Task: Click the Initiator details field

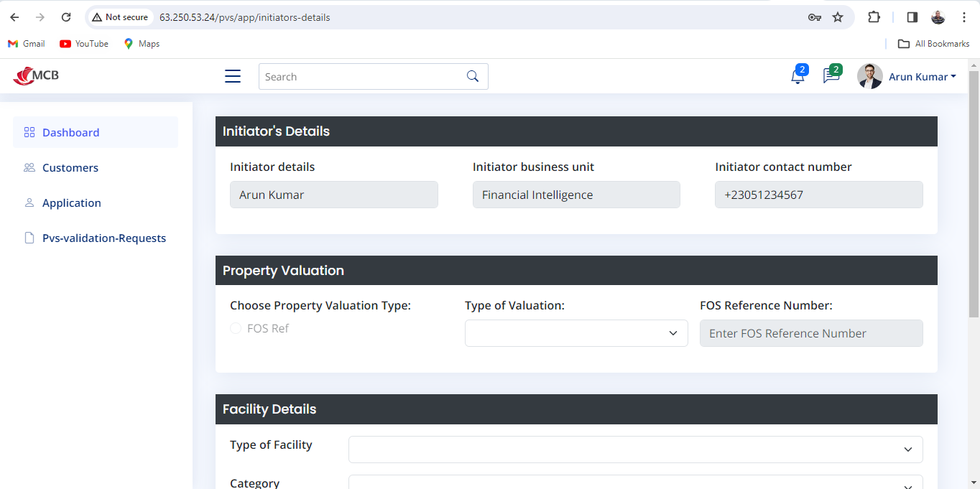Action: coord(334,195)
